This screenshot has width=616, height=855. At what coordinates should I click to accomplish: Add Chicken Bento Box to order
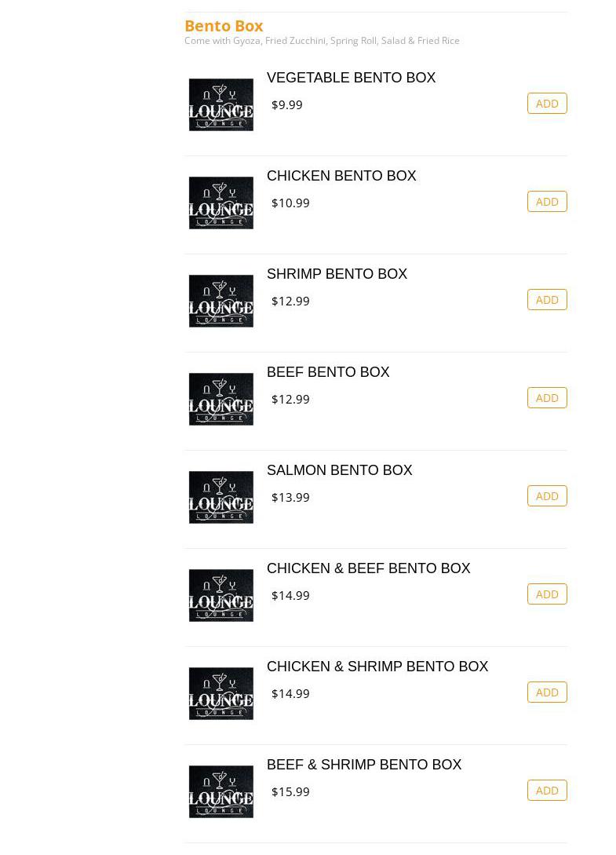pyautogui.click(x=547, y=202)
